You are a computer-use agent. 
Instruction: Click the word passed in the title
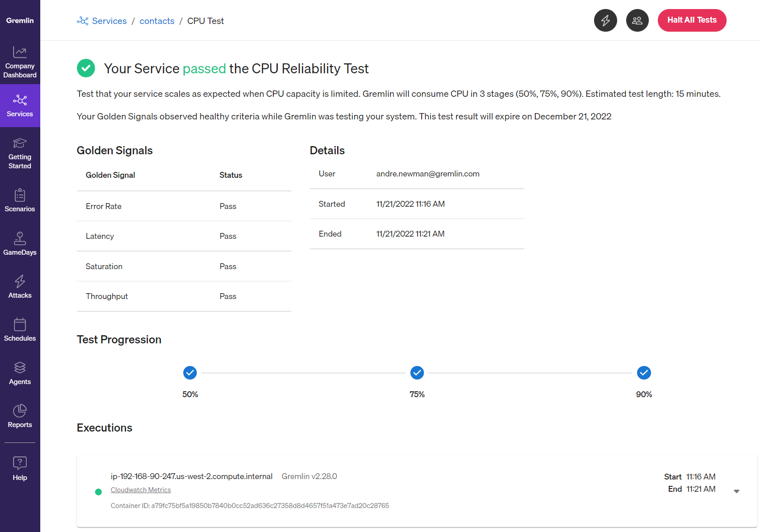204,69
